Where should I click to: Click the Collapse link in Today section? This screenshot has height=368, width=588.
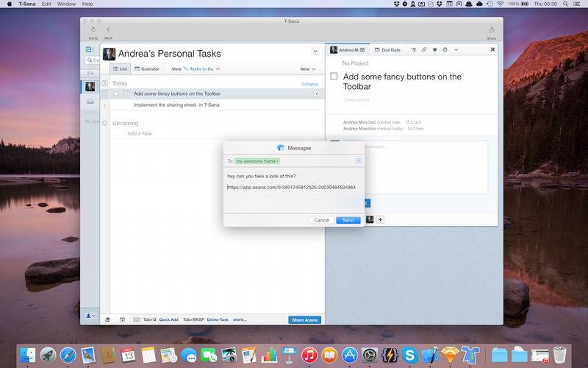tap(309, 84)
